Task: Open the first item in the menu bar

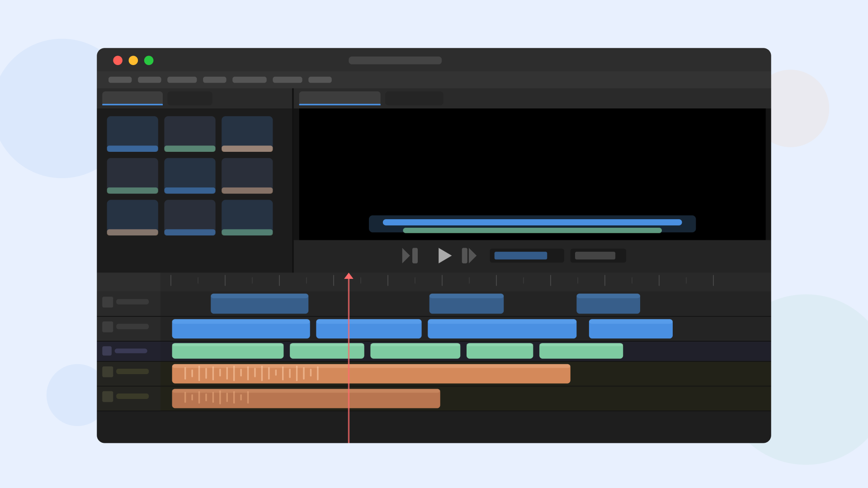Action: [x=120, y=80]
